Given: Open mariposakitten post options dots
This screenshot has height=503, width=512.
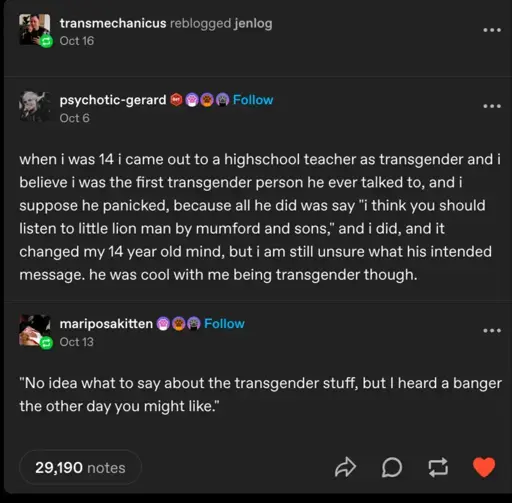Looking at the screenshot, I should 492,331.
